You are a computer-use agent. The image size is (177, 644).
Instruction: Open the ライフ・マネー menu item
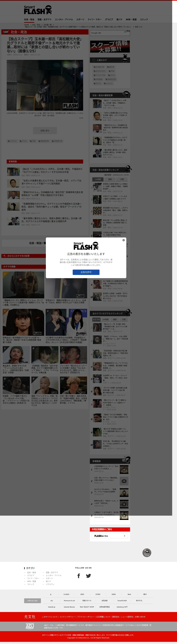pyautogui.click(x=95, y=20)
